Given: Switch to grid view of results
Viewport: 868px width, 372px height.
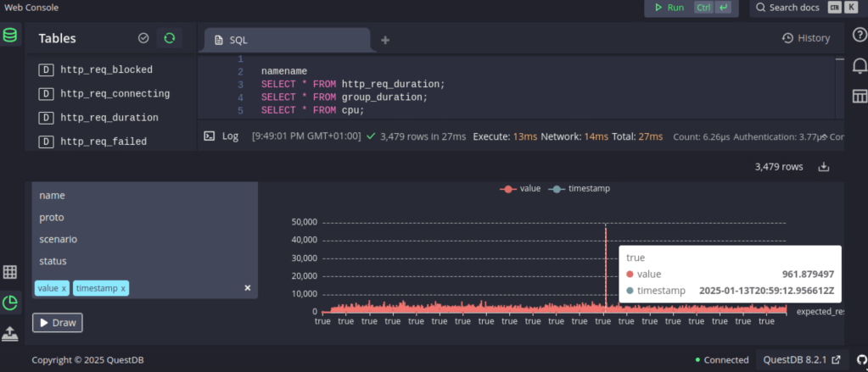Looking at the screenshot, I should click(10, 272).
